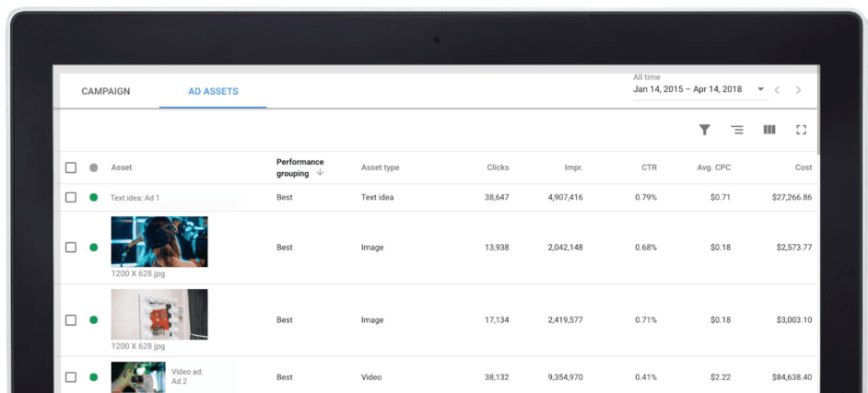This screenshot has height=393, width=868.
Task: Click the 4,907,416 impressions value
Action: click(565, 197)
